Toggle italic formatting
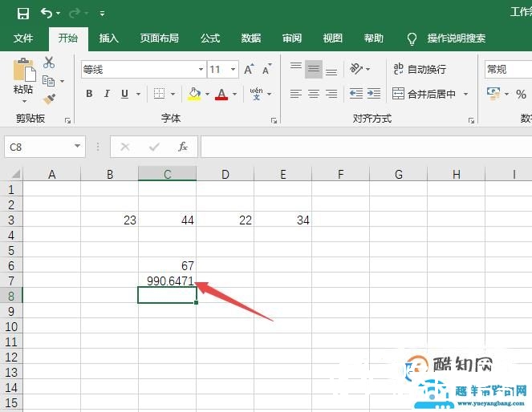 (107, 94)
